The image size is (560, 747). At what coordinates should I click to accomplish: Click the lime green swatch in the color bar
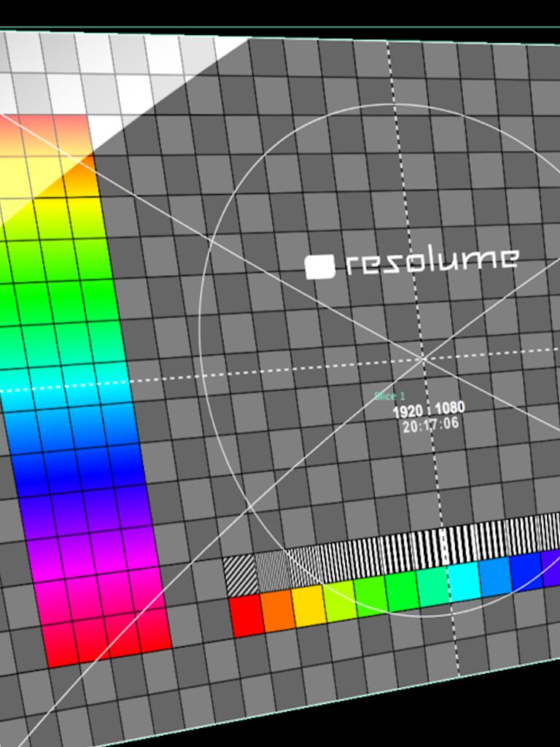click(x=339, y=600)
